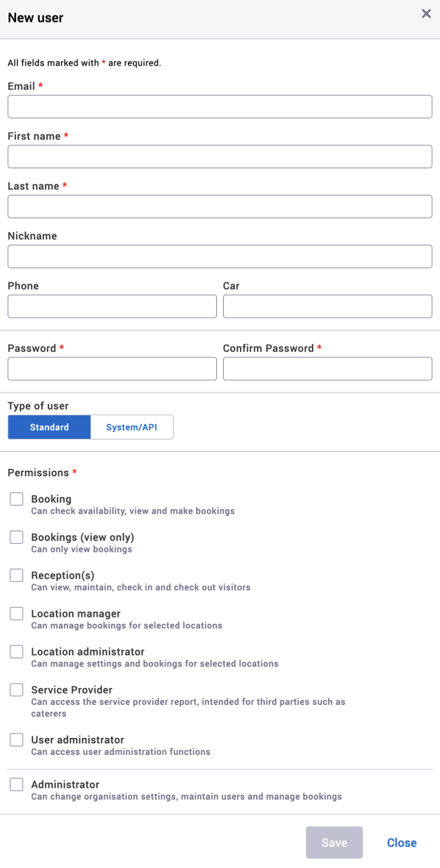Close the New user dialog via the X icon
This screenshot has width=440, height=868.
coord(425,13)
